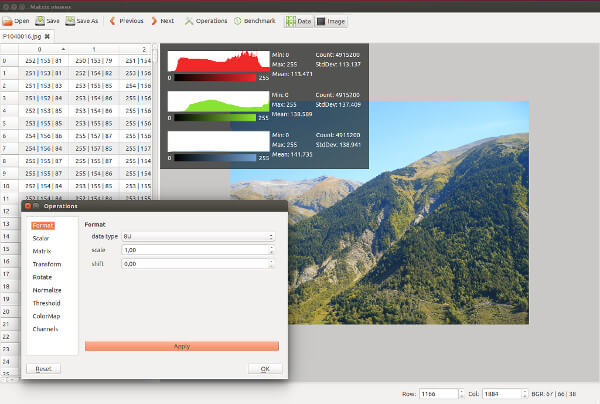Select ColorMap in the operations list
The height and width of the screenshot is (404, 600).
pos(47,315)
